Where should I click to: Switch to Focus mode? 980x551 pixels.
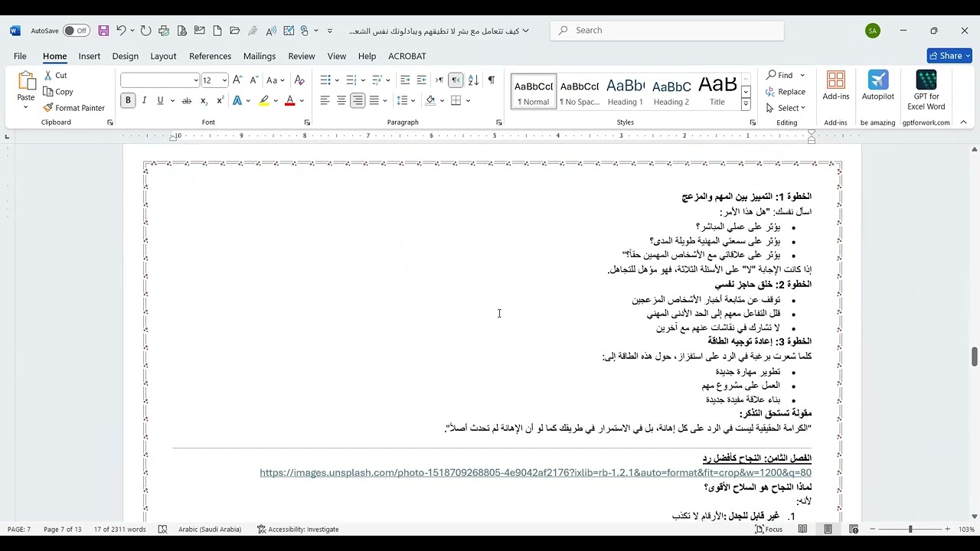(769, 529)
